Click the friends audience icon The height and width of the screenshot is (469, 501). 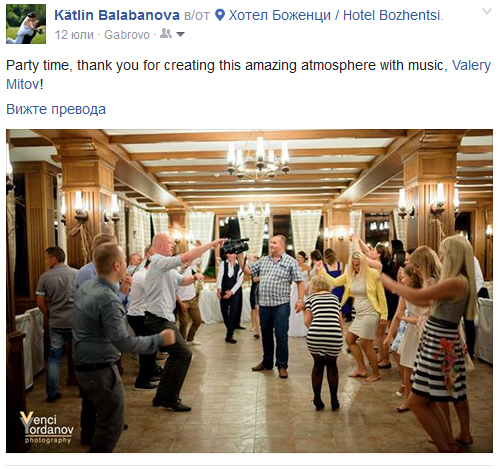[166, 34]
